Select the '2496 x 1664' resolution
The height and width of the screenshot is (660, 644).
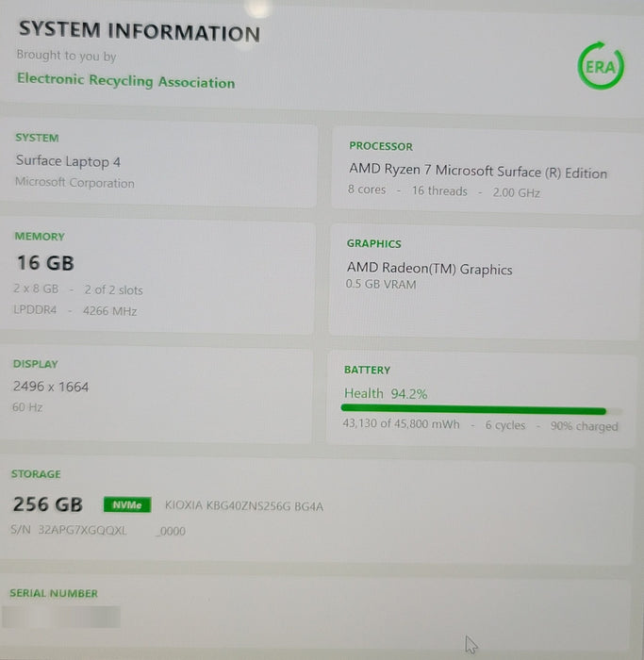(51, 386)
